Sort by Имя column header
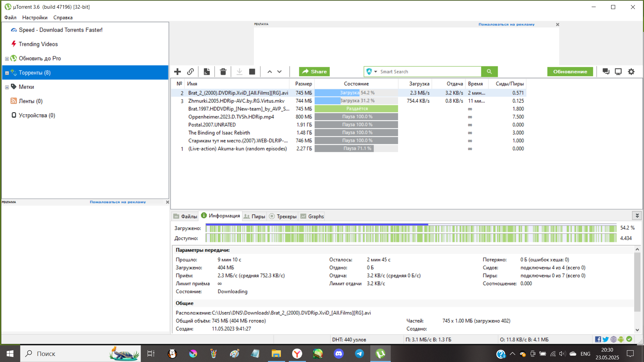This screenshot has width=644, height=362. 237,83
